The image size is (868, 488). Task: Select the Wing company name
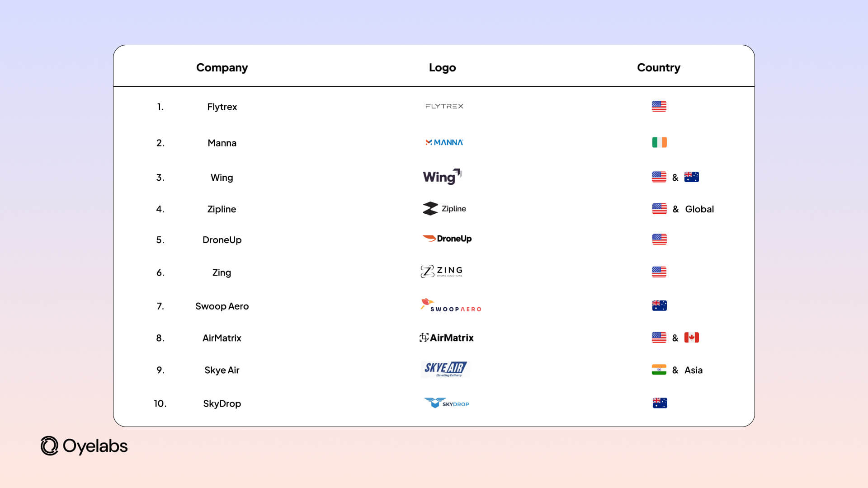(x=222, y=178)
